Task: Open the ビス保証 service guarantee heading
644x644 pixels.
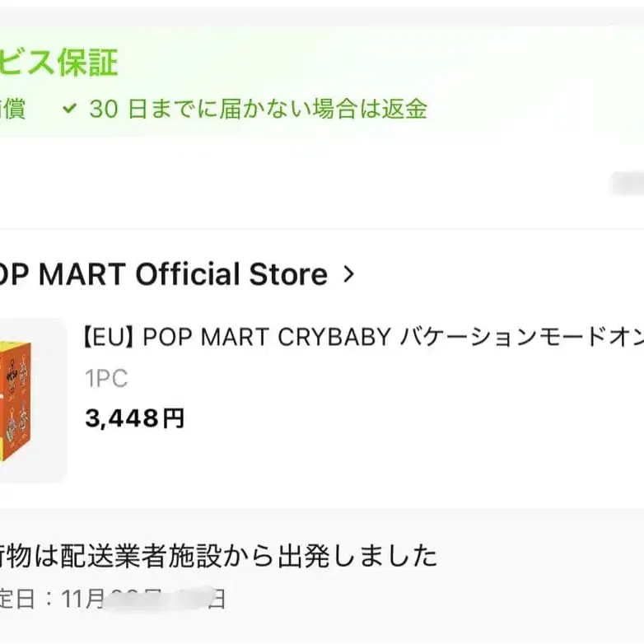Action: pyautogui.click(x=59, y=63)
